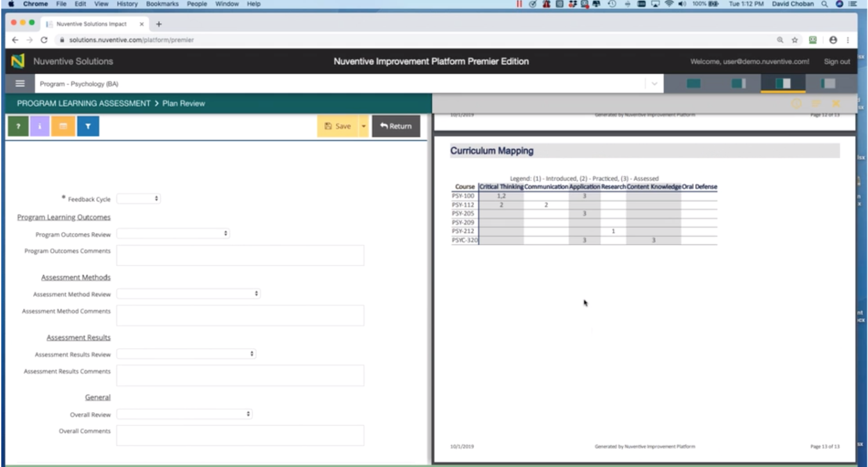Viewport: 868px width, 467px height.
Task: Go back in Chrome
Action: [x=15, y=40]
